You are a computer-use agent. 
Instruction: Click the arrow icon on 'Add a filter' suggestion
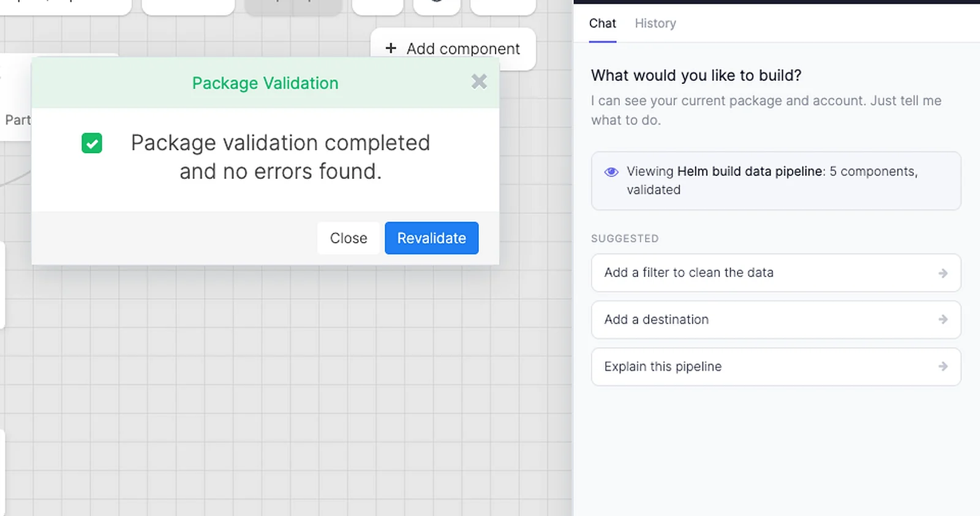(943, 273)
